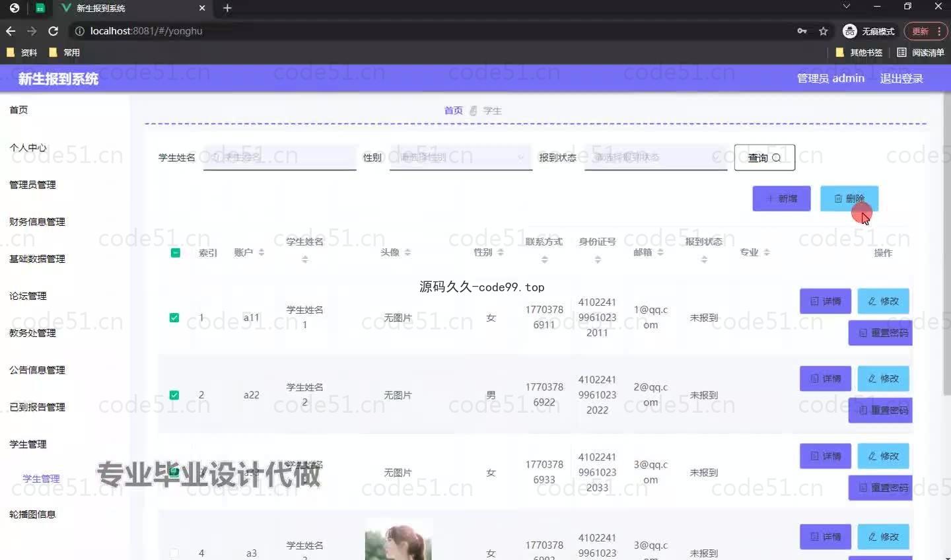Open the browser tab search chevron
The width and height of the screenshot is (951, 560).
[846, 6]
